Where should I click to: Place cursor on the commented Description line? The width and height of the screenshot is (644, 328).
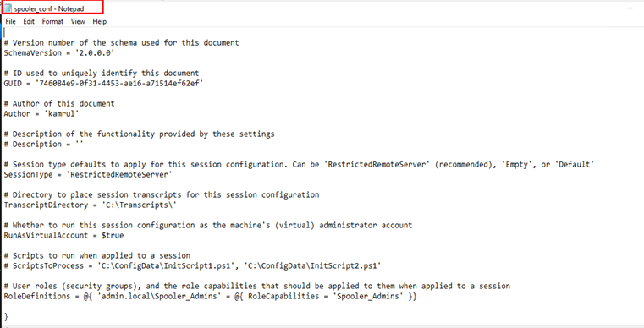point(43,144)
